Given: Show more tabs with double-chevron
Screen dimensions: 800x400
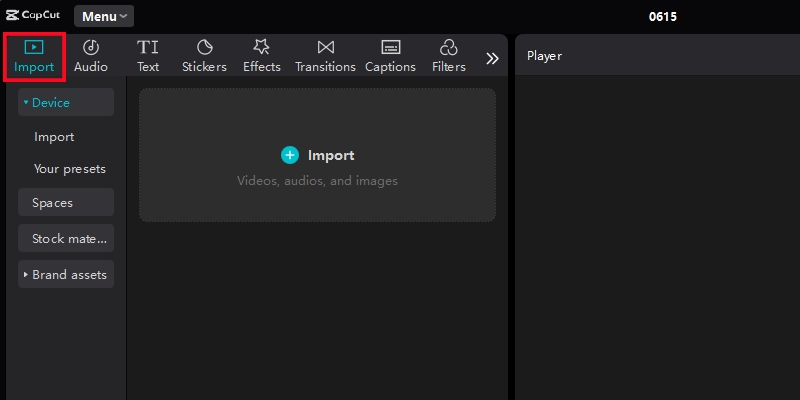Looking at the screenshot, I should pos(492,59).
